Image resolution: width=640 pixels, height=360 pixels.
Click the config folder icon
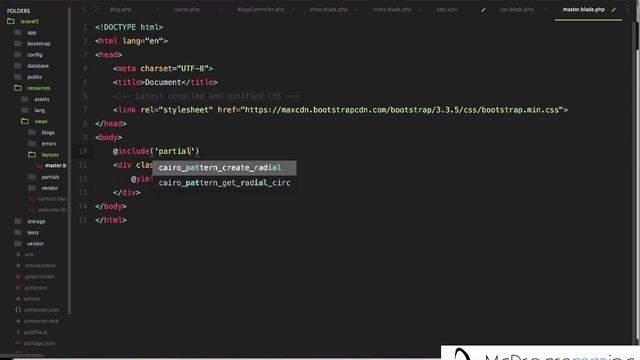pos(18,54)
